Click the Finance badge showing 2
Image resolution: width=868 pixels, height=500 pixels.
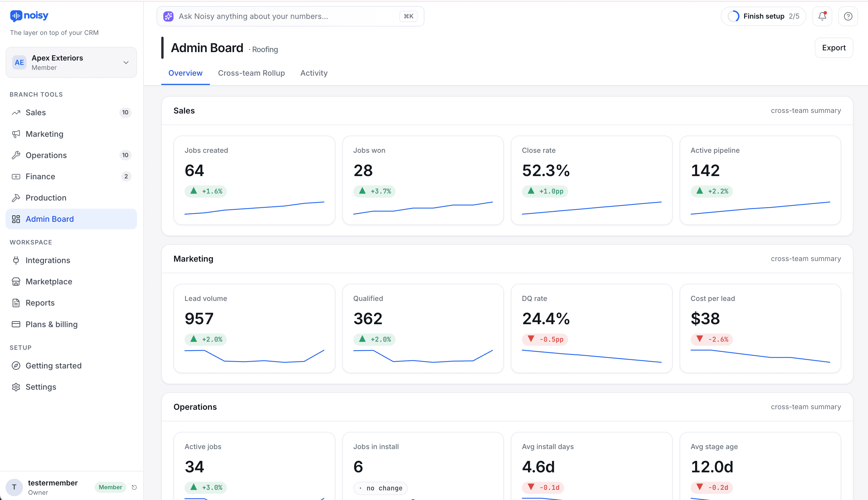pyautogui.click(x=126, y=176)
